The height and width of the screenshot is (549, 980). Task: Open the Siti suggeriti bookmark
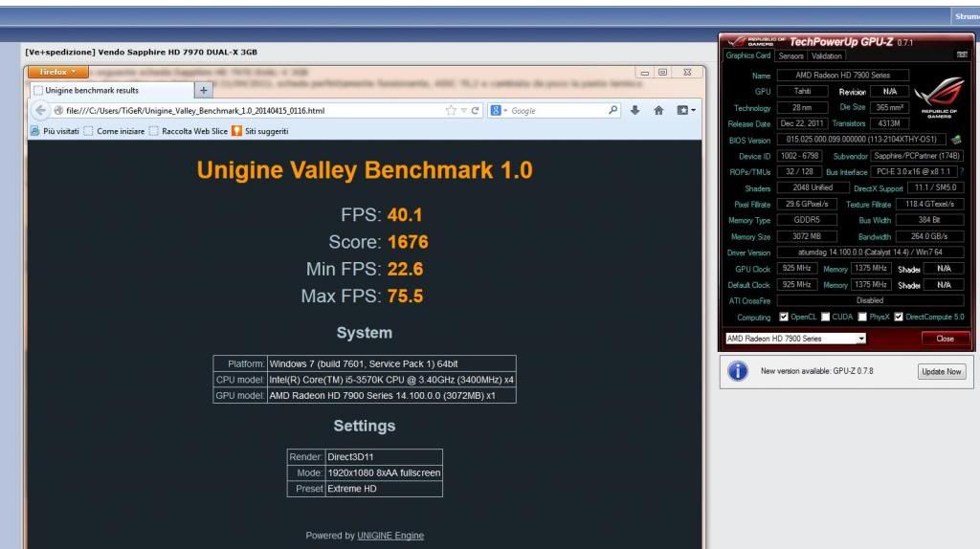coord(260,131)
